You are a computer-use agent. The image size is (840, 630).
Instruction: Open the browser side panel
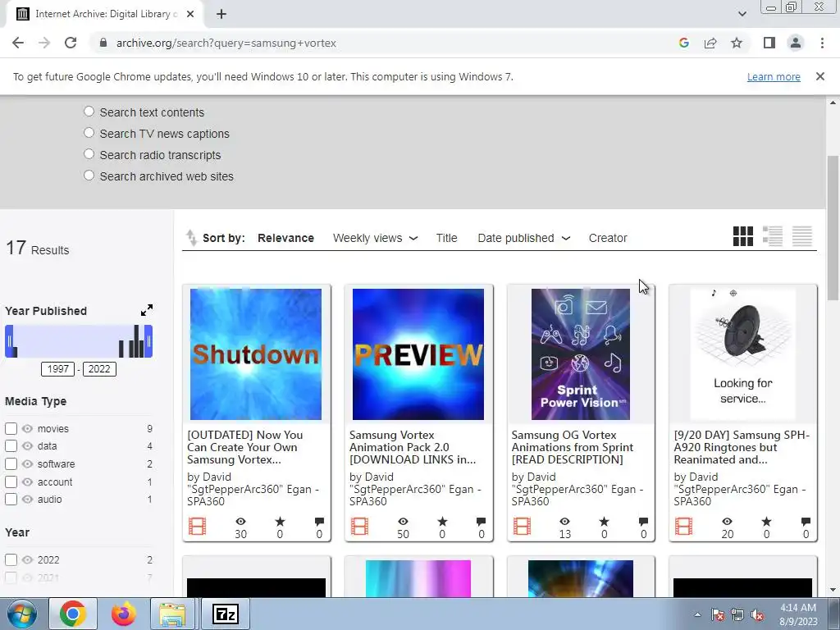769,43
